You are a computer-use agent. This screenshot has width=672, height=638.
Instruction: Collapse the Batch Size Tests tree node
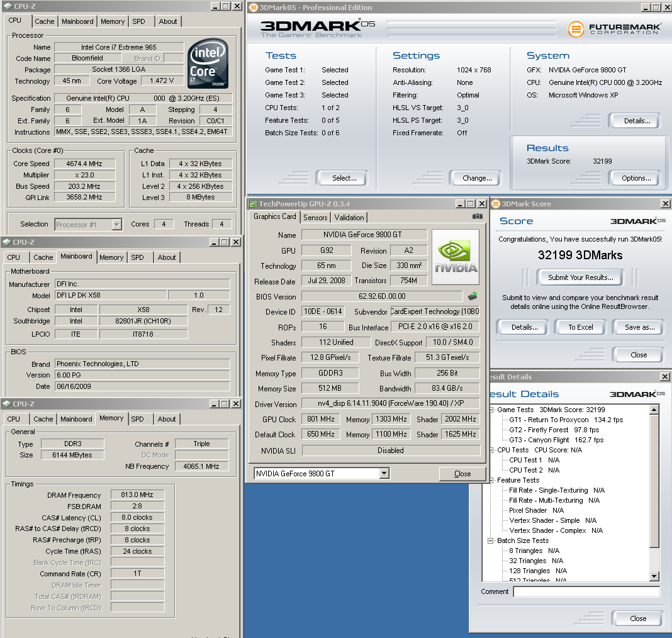tap(491, 540)
